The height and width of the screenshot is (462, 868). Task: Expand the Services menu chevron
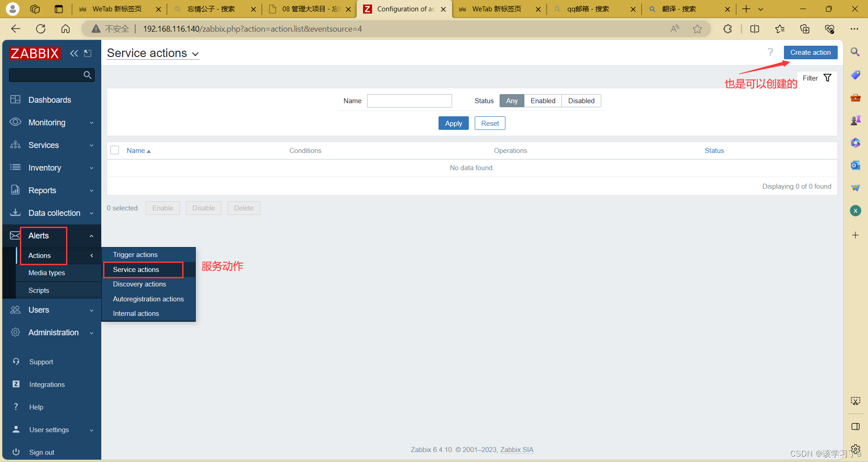point(92,145)
